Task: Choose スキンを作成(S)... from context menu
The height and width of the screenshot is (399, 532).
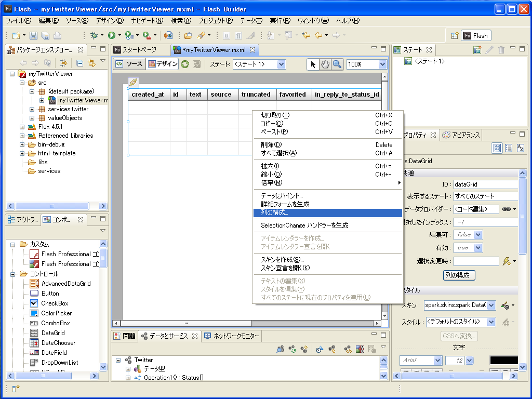Action: click(327, 260)
